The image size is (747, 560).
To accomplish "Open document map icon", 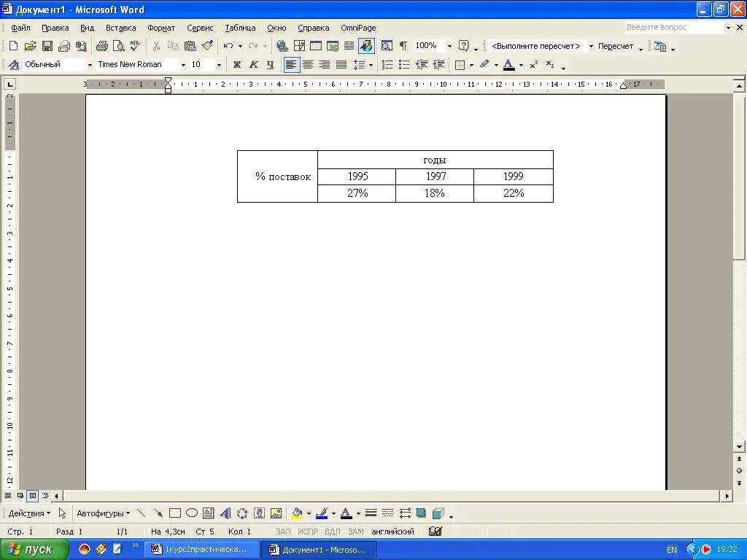I will (387, 46).
